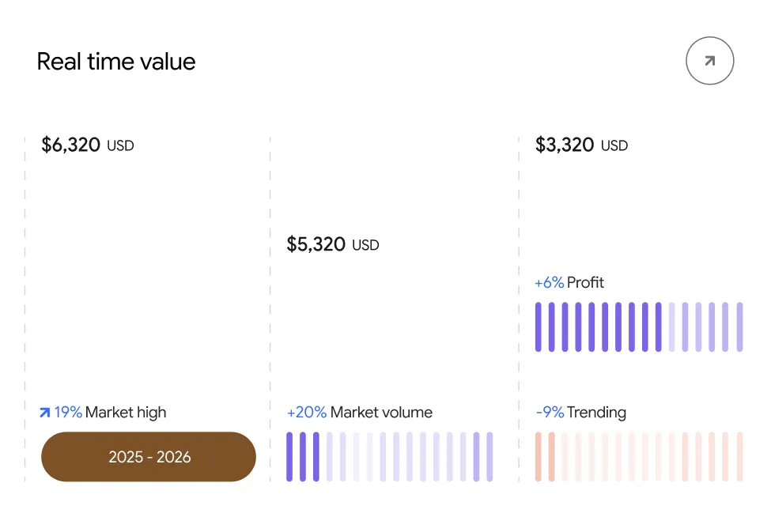The width and height of the screenshot is (771, 532).
Task: Click the +20% Market volume label
Action: [x=360, y=413]
